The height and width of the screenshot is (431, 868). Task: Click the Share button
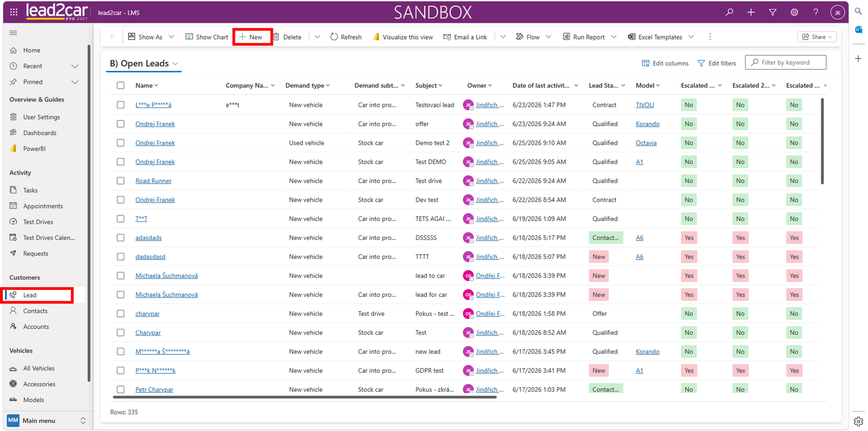(x=817, y=37)
